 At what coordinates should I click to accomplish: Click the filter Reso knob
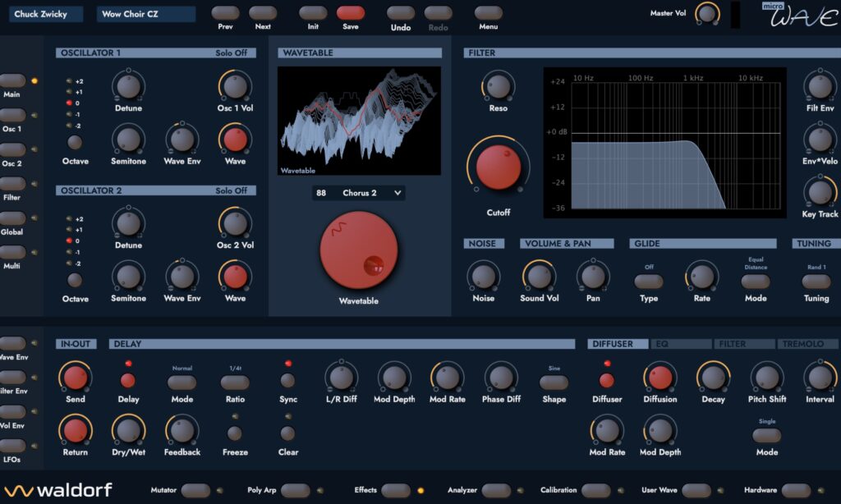pyautogui.click(x=499, y=86)
